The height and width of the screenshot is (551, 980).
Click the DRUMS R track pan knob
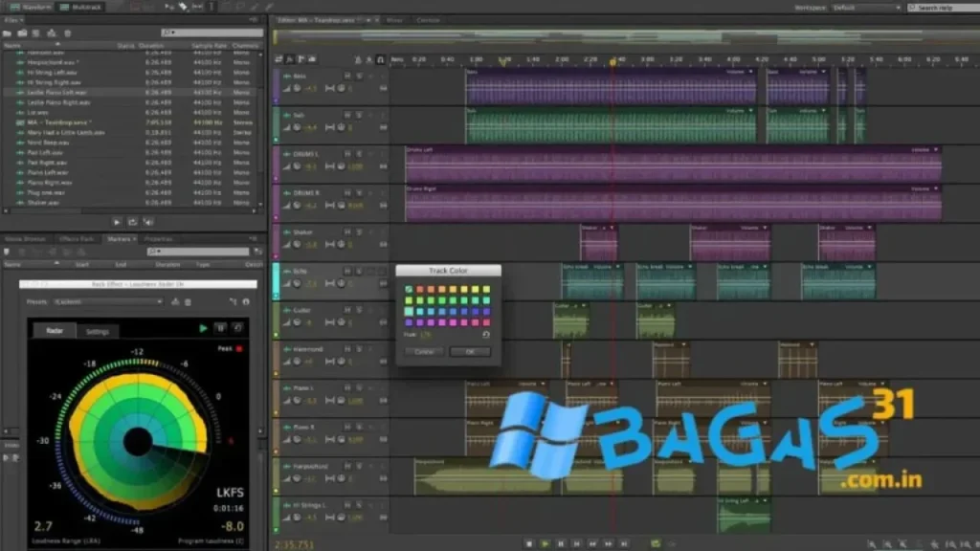(x=342, y=206)
